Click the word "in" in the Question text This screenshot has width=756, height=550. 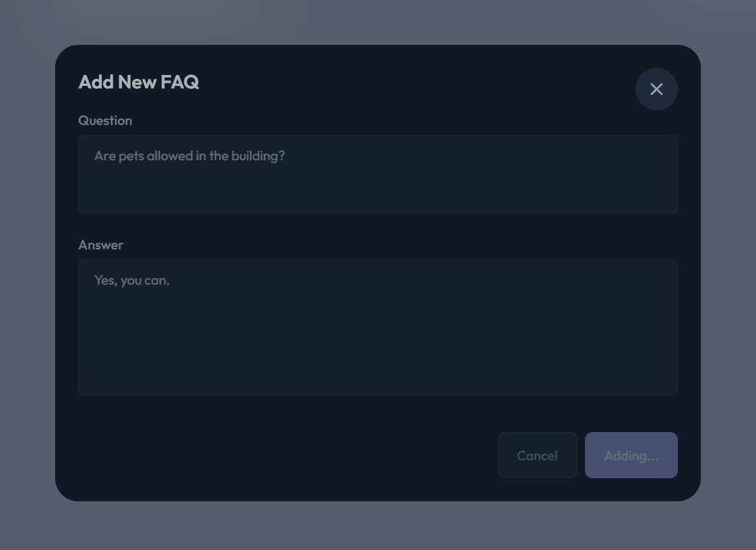click(x=199, y=156)
